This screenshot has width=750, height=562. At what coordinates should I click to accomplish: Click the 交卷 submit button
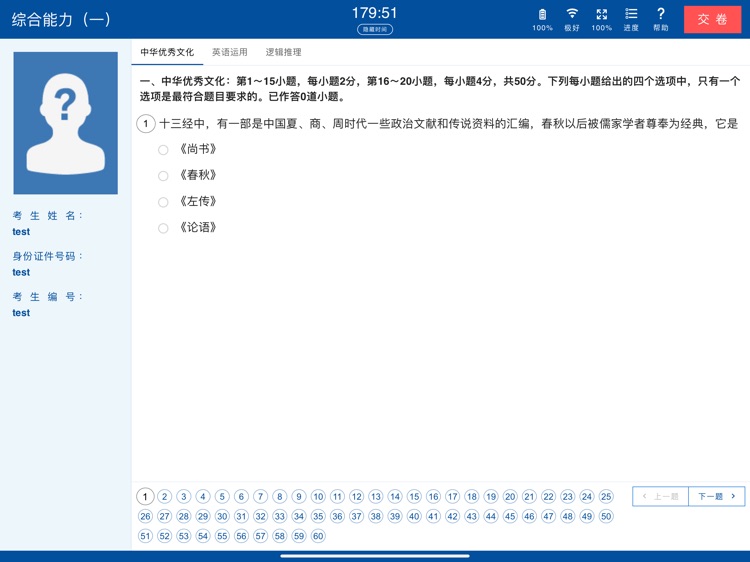[x=712, y=19]
